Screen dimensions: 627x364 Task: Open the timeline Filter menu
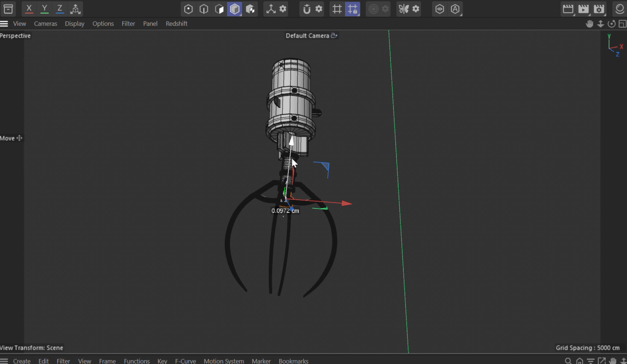pyautogui.click(x=63, y=361)
